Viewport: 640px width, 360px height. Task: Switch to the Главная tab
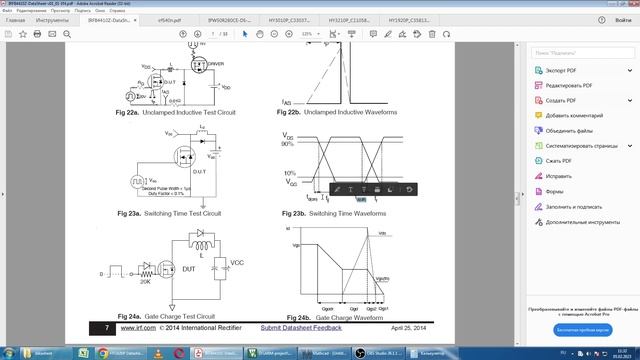tap(15, 20)
